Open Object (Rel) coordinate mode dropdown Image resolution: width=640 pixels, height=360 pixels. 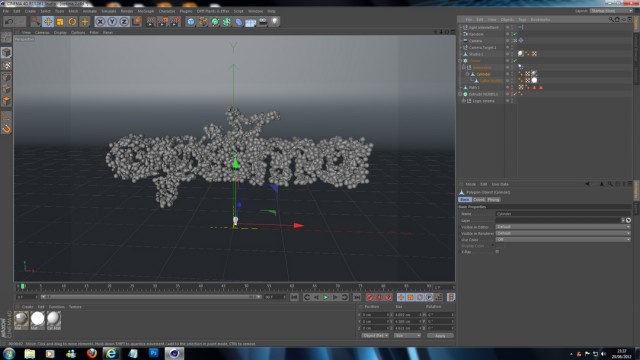click(x=375, y=336)
